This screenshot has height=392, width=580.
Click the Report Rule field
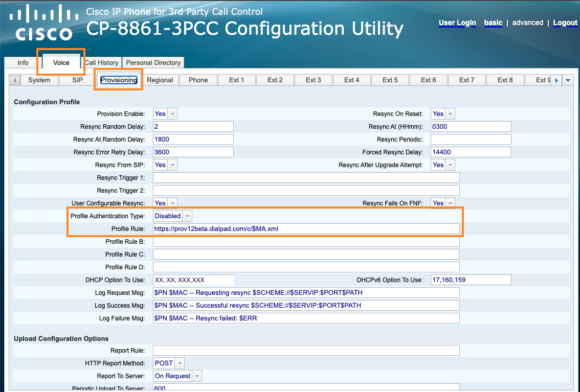click(x=306, y=350)
